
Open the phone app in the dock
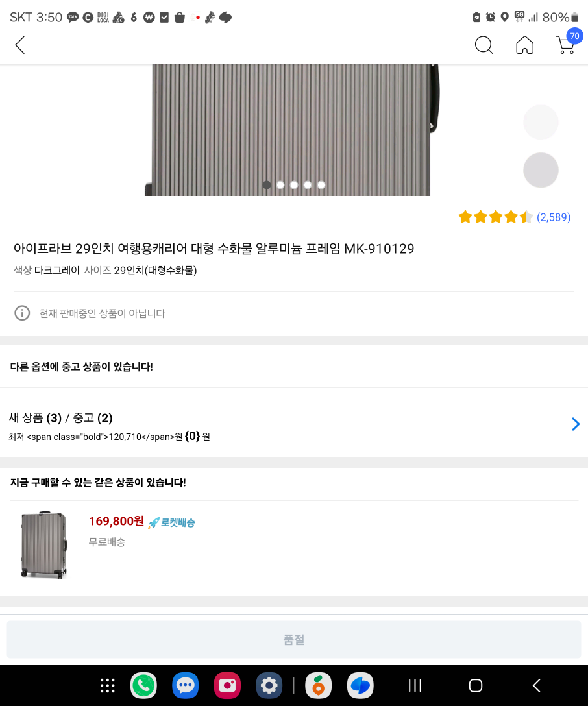tap(143, 685)
